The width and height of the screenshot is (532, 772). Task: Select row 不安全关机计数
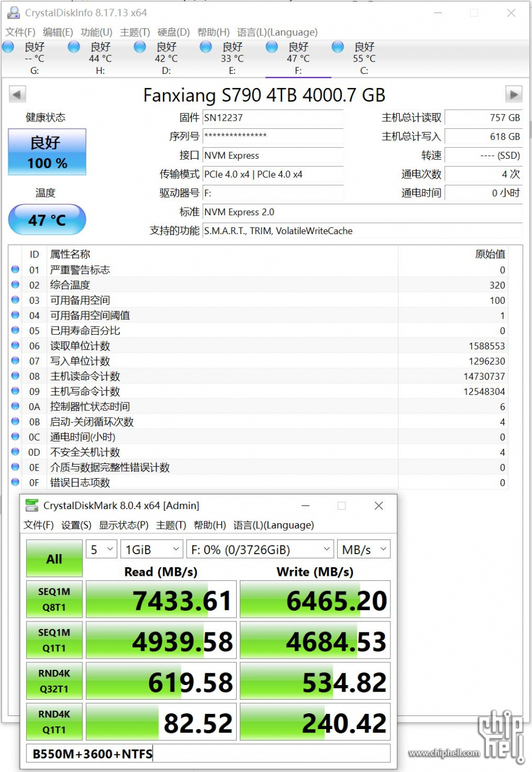258,452
